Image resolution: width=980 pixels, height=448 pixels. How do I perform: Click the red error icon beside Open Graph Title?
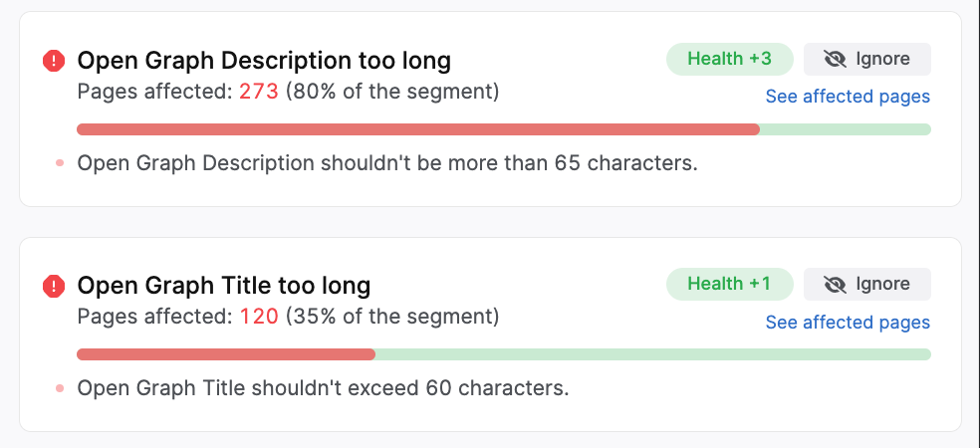tap(54, 287)
